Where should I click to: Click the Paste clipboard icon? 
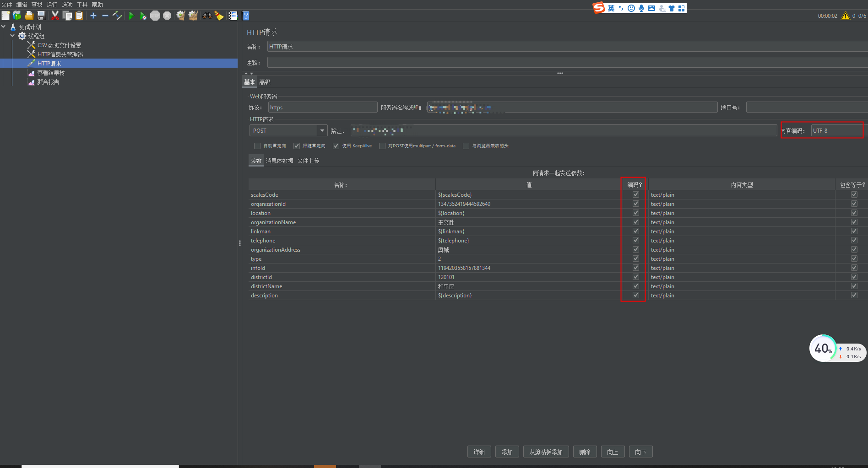[79, 16]
